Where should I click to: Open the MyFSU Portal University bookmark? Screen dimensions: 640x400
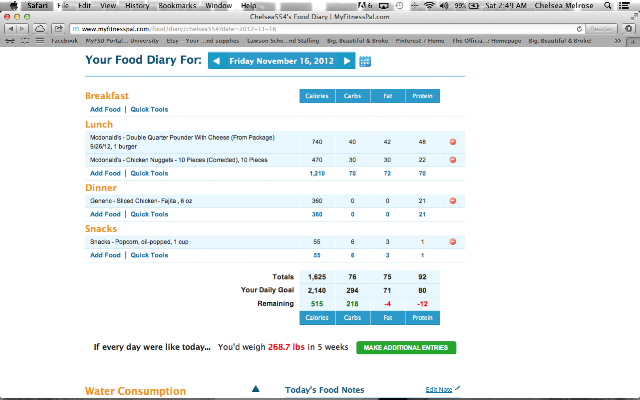122,41
